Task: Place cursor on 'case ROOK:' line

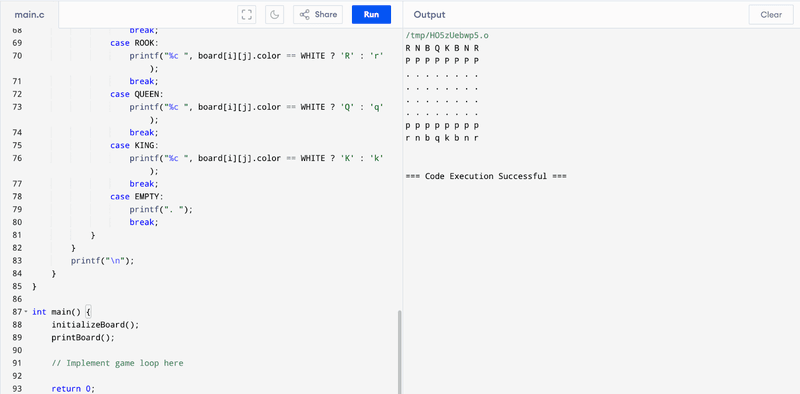Action: (x=134, y=43)
